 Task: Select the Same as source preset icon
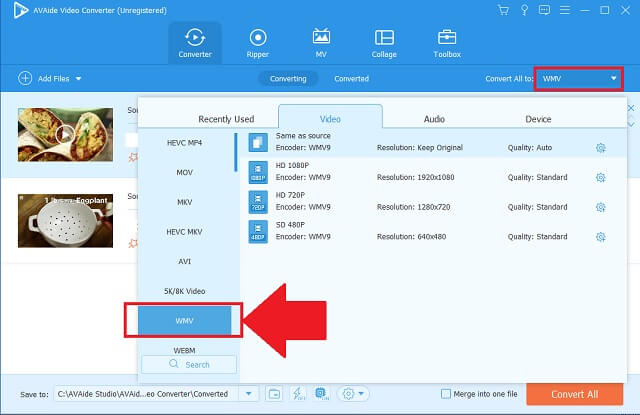[x=258, y=142]
